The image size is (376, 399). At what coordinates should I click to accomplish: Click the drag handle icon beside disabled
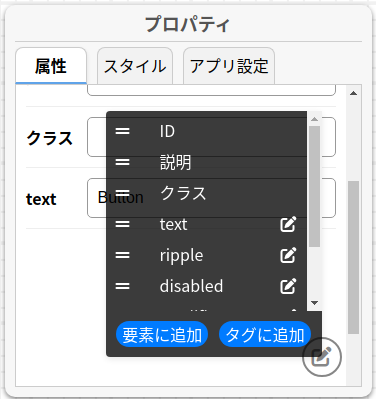pyautogui.click(x=122, y=286)
